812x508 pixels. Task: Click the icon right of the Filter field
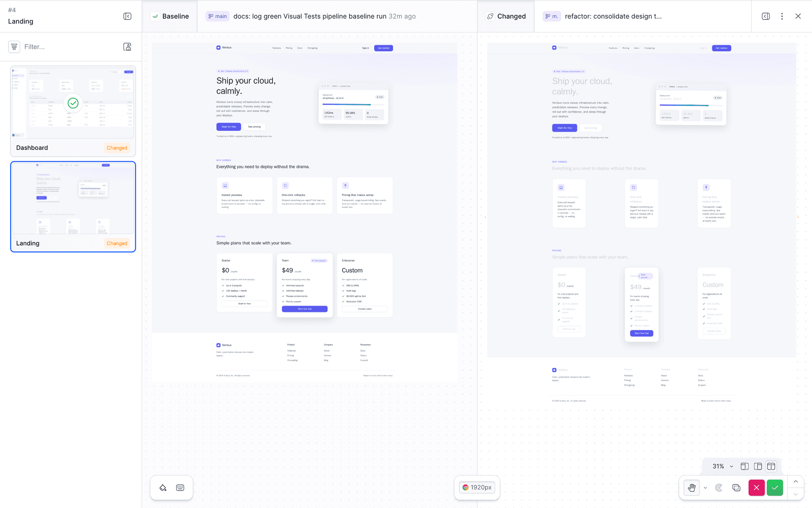(x=127, y=47)
